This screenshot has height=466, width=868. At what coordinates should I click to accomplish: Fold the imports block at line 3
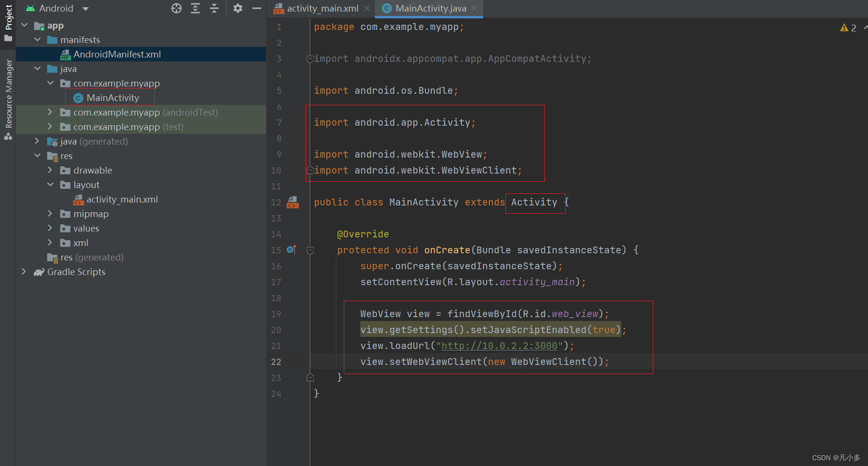(310, 58)
